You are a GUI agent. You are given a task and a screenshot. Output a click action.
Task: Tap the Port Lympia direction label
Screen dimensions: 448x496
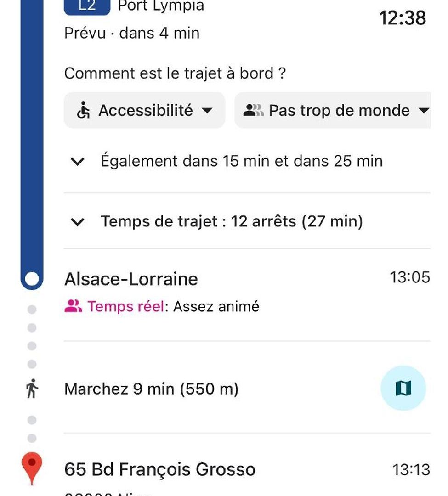pyautogui.click(x=161, y=6)
